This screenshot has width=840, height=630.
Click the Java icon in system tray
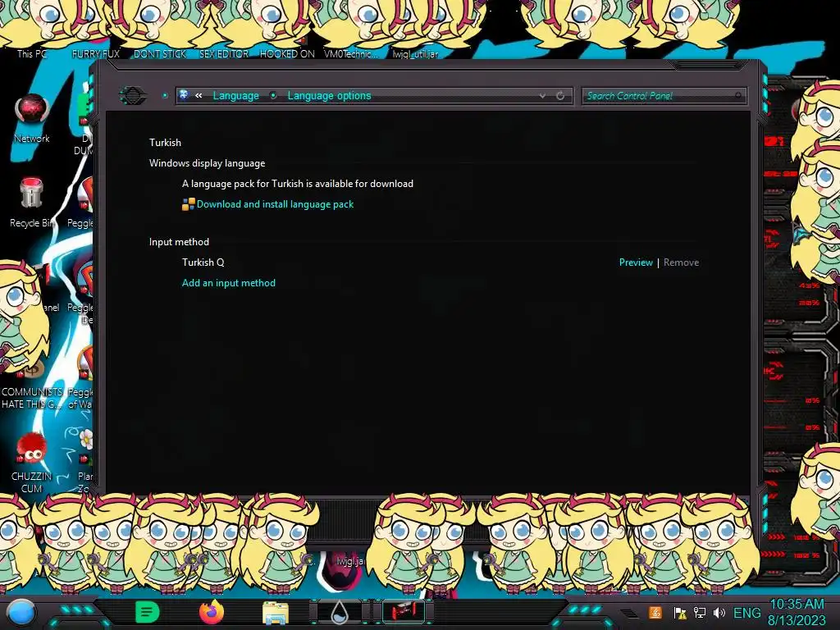click(x=655, y=613)
